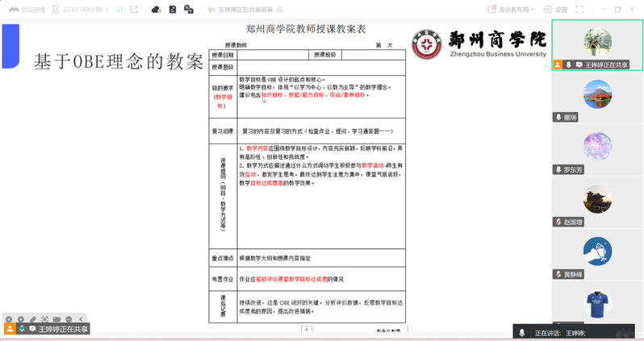Image resolution: width=644 pixels, height=341 pixels.
Task: Click the screenshot capture tool icon
Action: point(44,319)
